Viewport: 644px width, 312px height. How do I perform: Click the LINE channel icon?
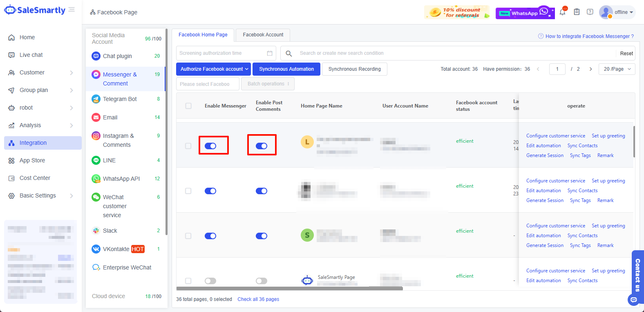coord(96,160)
